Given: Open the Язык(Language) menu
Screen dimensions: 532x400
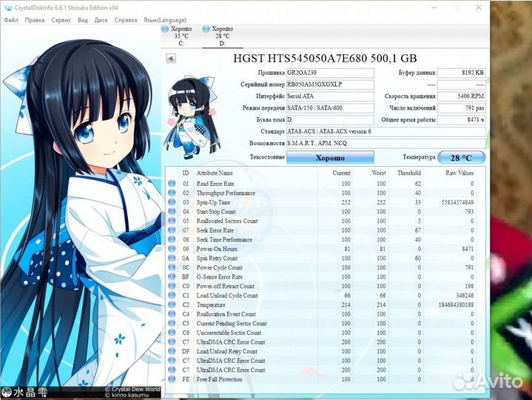Looking at the screenshot, I should click(165, 20).
